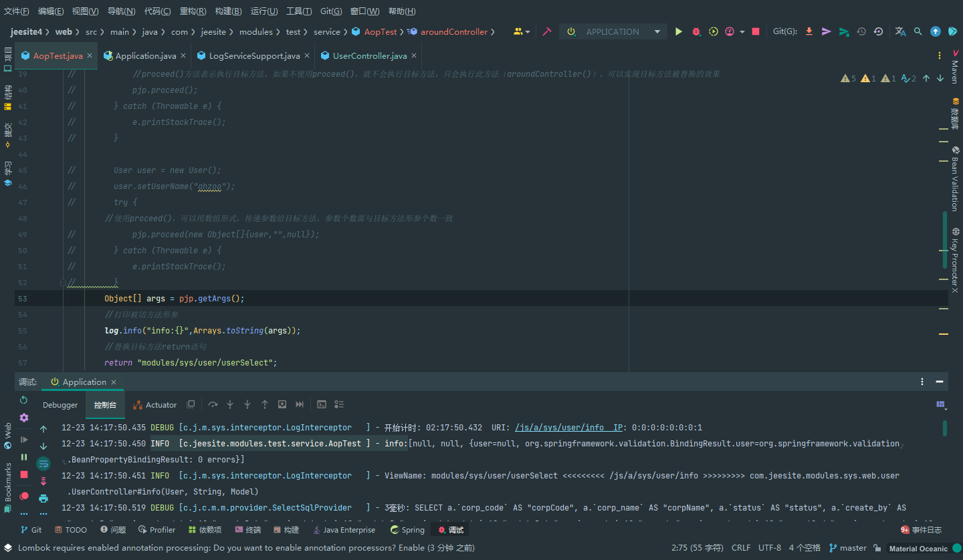This screenshot has height=560, width=963.
Task: Switch to UserController.java tab
Action: [x=368, y=55]
